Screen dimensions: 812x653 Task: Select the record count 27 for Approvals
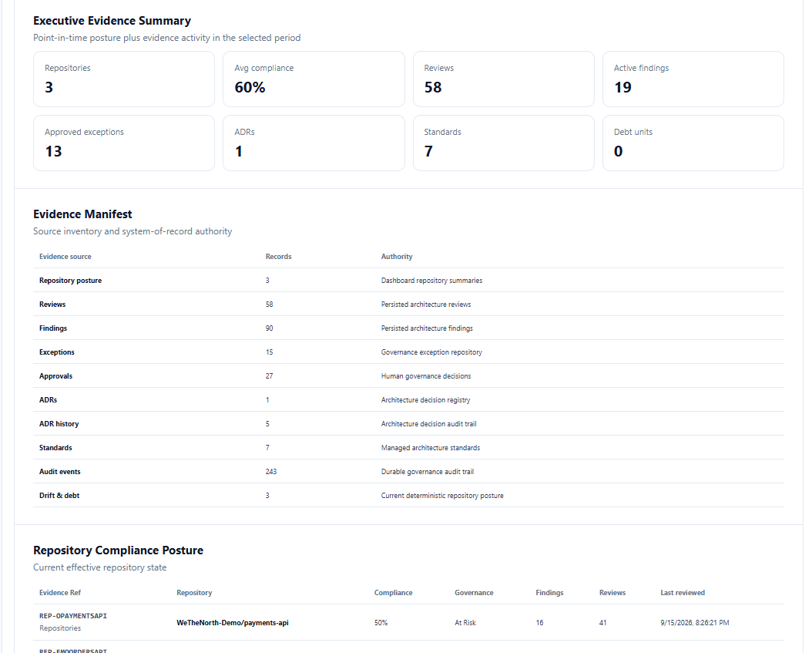tap(270, 375)
